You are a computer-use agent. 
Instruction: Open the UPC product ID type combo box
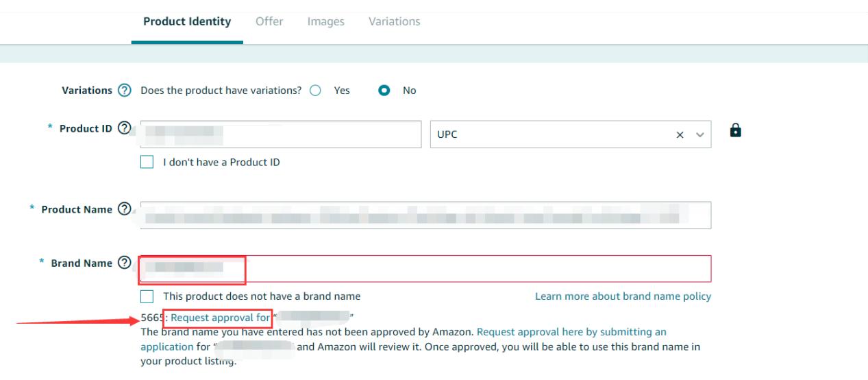pos(570,134)
